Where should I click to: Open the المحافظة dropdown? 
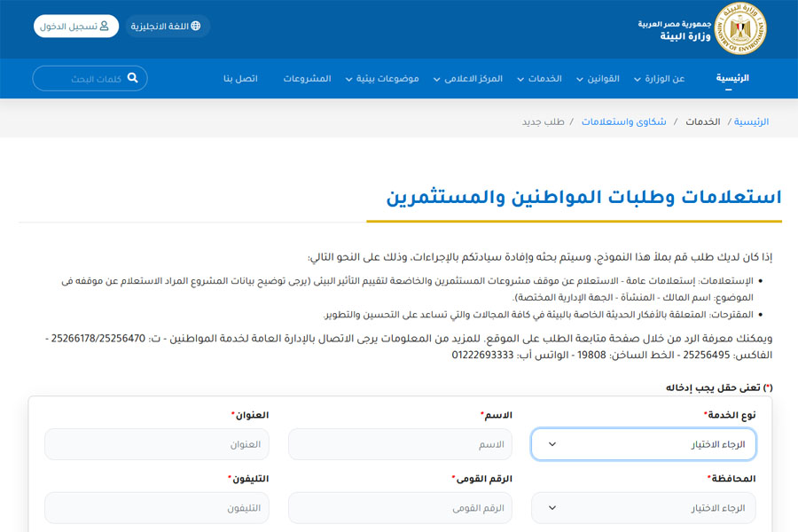(x=643, y=508)
